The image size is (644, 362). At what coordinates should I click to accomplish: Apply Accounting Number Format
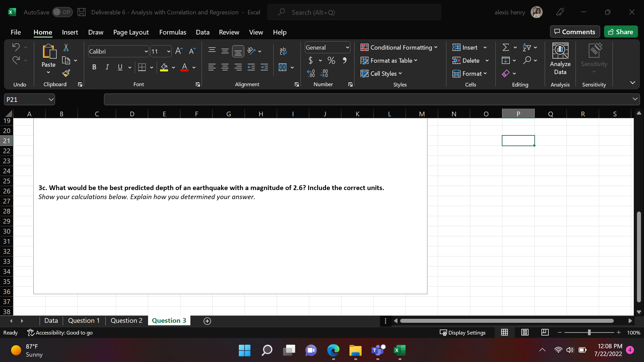(x=311, y=60)
